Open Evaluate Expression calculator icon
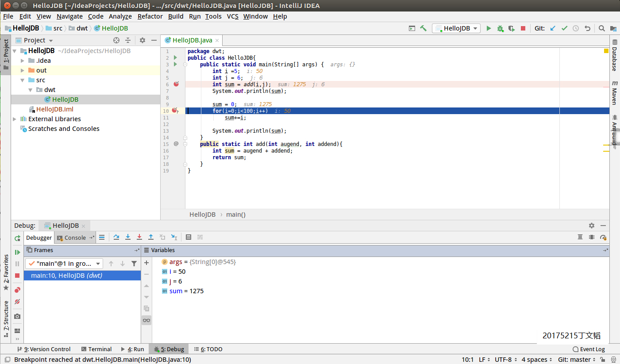This screenshot has width=620, height=364. point(189,237)
